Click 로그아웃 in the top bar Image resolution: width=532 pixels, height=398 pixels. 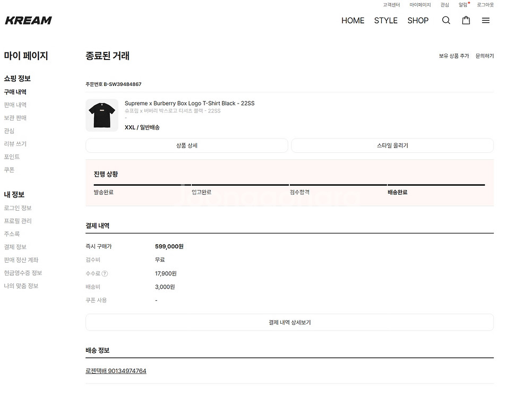tap(485, 5)
